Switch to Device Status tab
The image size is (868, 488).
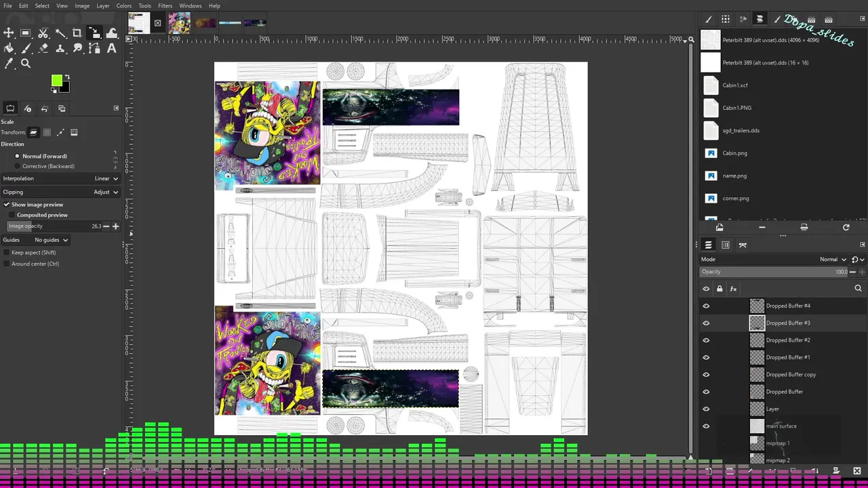28,108
